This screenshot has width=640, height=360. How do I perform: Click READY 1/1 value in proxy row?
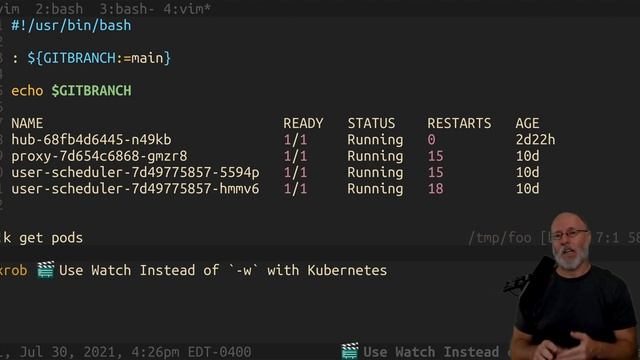tap(295, 156)
